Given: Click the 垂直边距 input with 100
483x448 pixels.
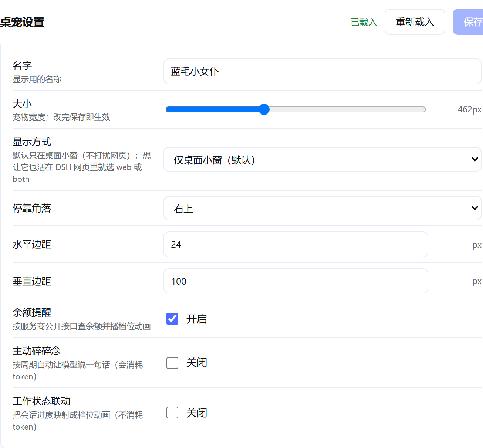Looking at the screenshot, I should (295, 281).
